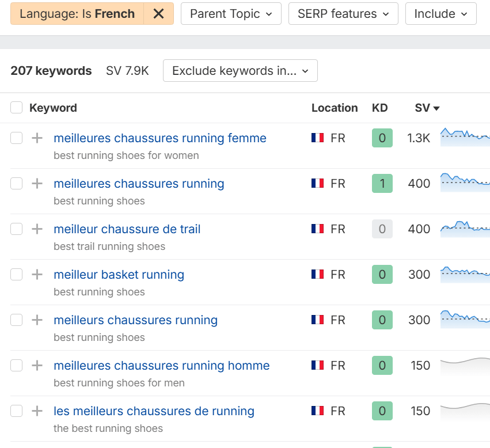
Task: Open keyword link 'meilleures chaussures running'
Action: coord(139,184)
